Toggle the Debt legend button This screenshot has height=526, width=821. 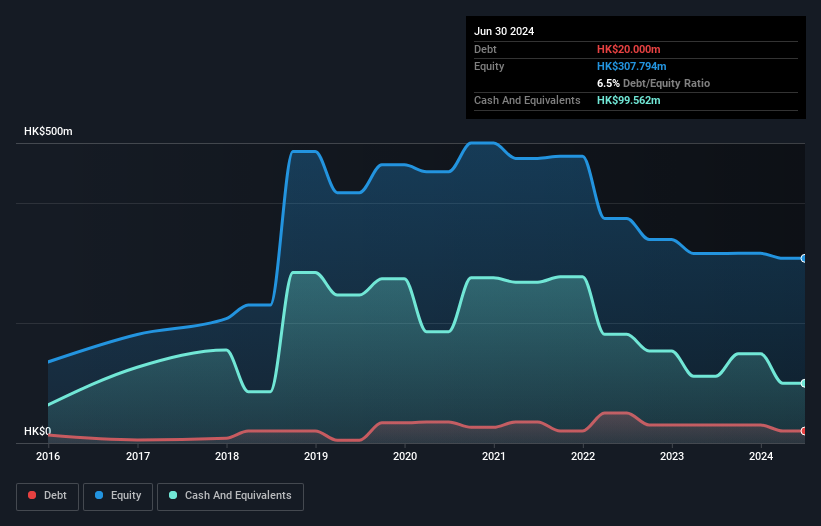click(48, 496)
